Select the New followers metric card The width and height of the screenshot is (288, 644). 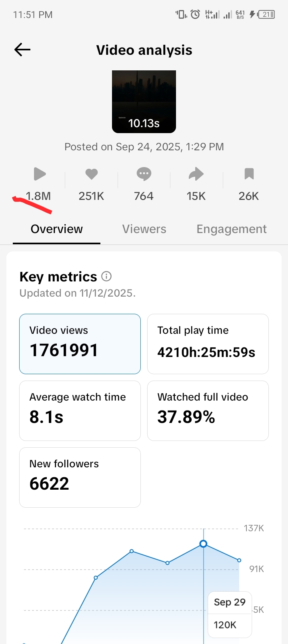pos(80,477)
